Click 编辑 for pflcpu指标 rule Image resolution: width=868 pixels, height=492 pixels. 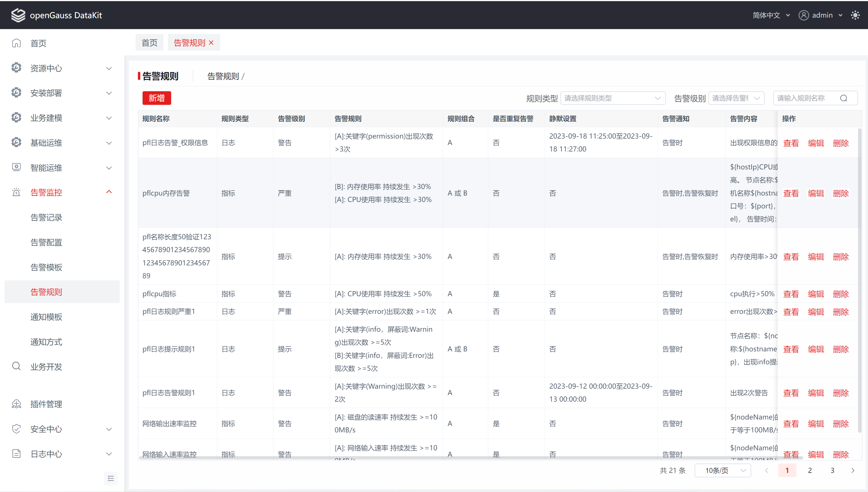click(x=816, y=294)
